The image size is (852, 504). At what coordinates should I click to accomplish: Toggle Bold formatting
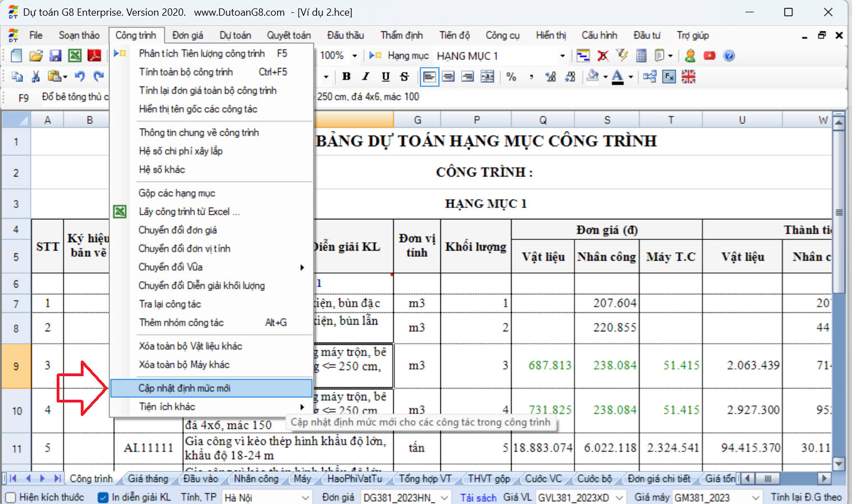pos(347,76)
